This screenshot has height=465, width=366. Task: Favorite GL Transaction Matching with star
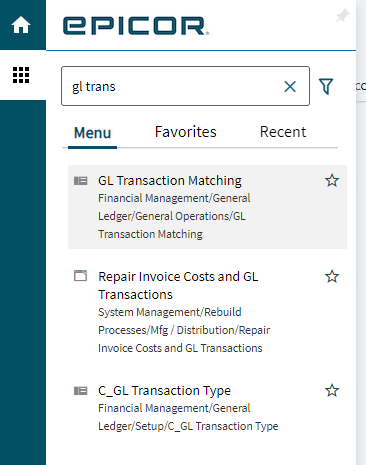(332, 181)
